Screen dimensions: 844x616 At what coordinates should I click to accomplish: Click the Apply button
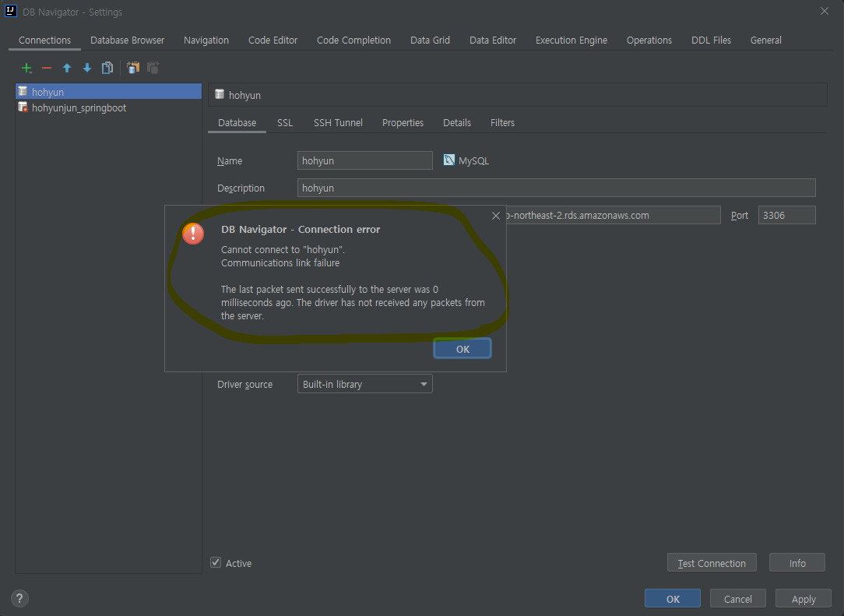[804, 599]
